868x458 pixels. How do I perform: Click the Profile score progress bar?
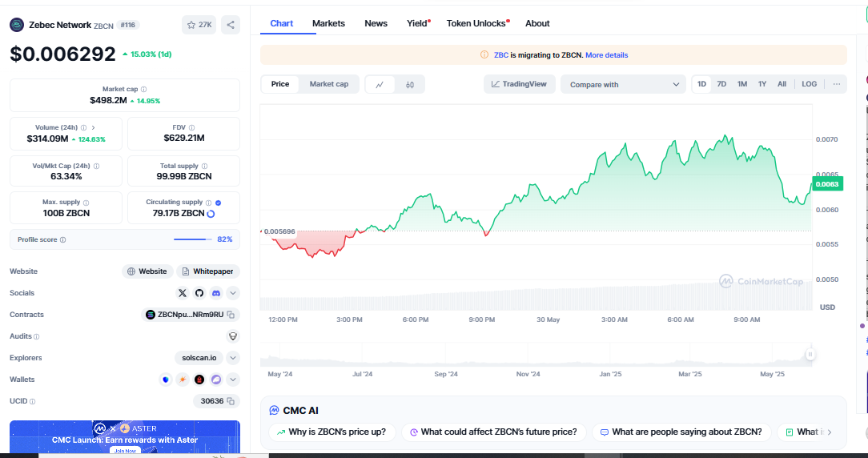point(193,239)
